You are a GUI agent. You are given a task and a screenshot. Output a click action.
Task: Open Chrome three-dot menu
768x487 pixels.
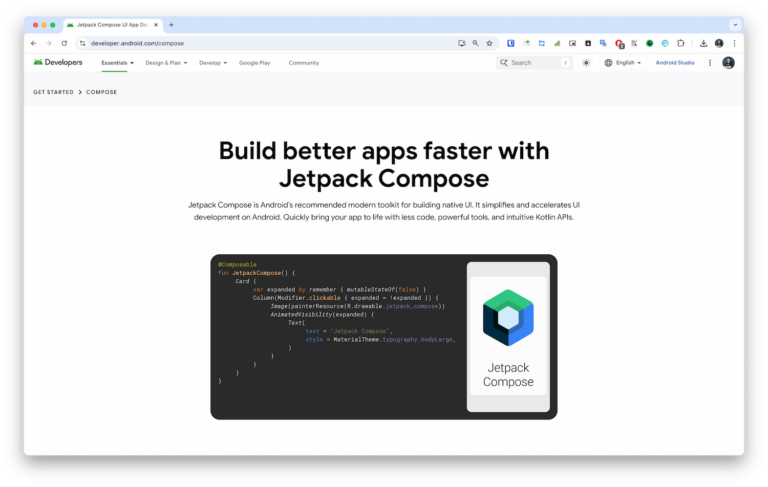coord(734,43)
